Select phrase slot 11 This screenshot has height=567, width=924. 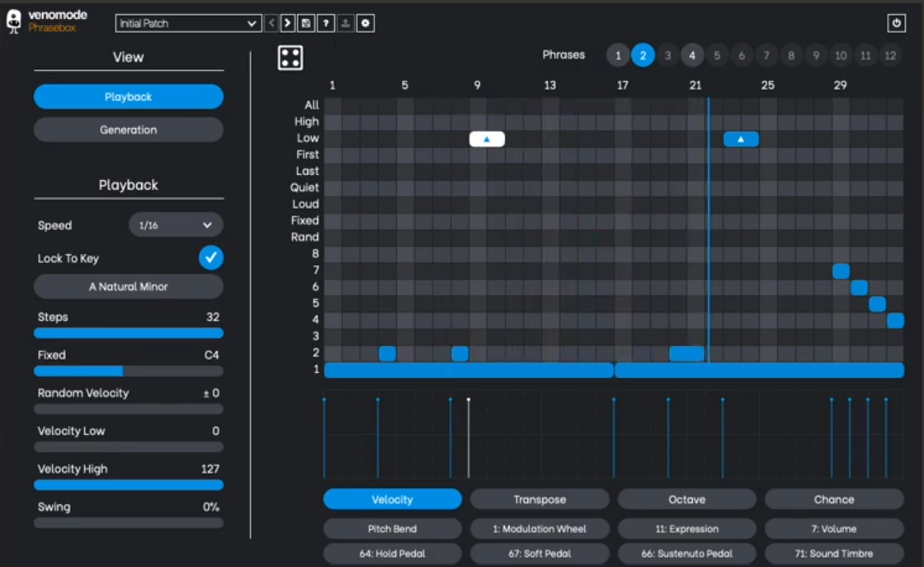pyautogui.click(x=865, y=55)
